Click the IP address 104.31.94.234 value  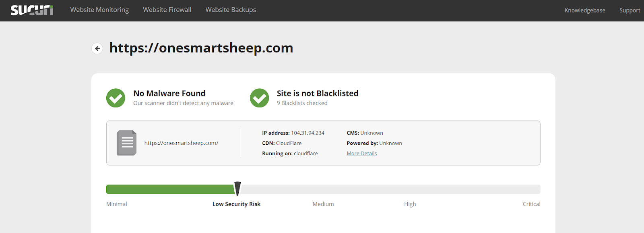click(x=308, y=133)
